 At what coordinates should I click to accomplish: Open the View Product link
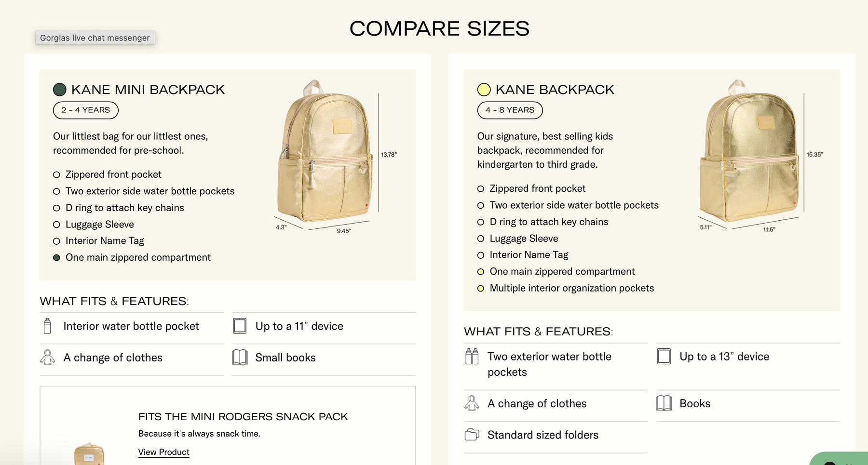pyautogui.click(x=163, y=452)
